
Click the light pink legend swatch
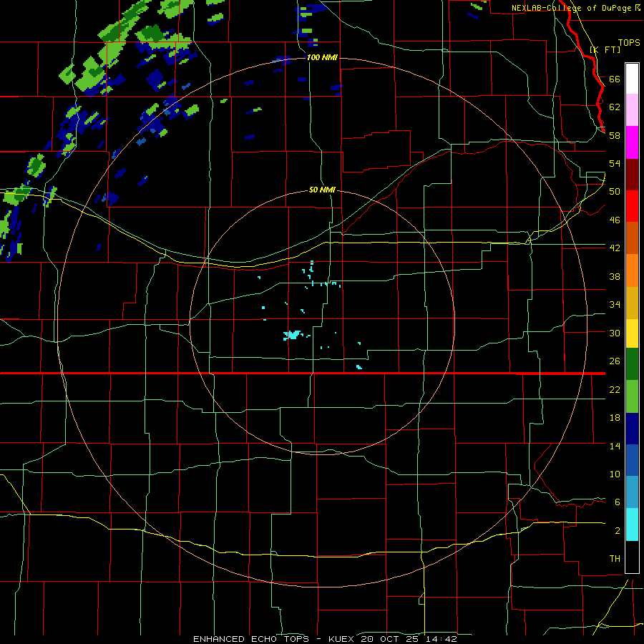(632, 109)
